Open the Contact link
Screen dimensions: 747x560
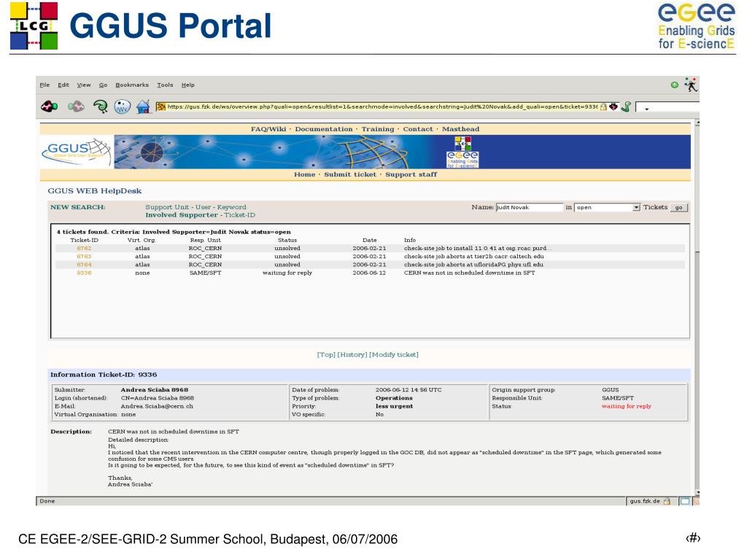click(x=418, y=129)
